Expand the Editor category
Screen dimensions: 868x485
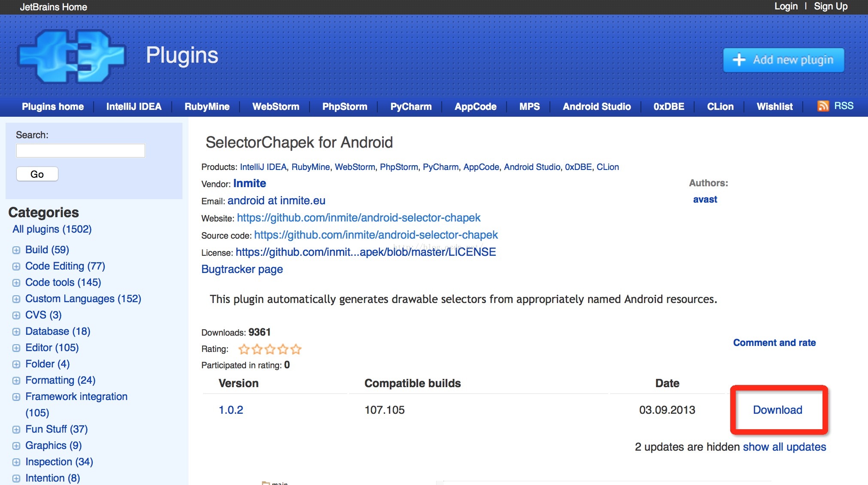click(x=16, y=348)
